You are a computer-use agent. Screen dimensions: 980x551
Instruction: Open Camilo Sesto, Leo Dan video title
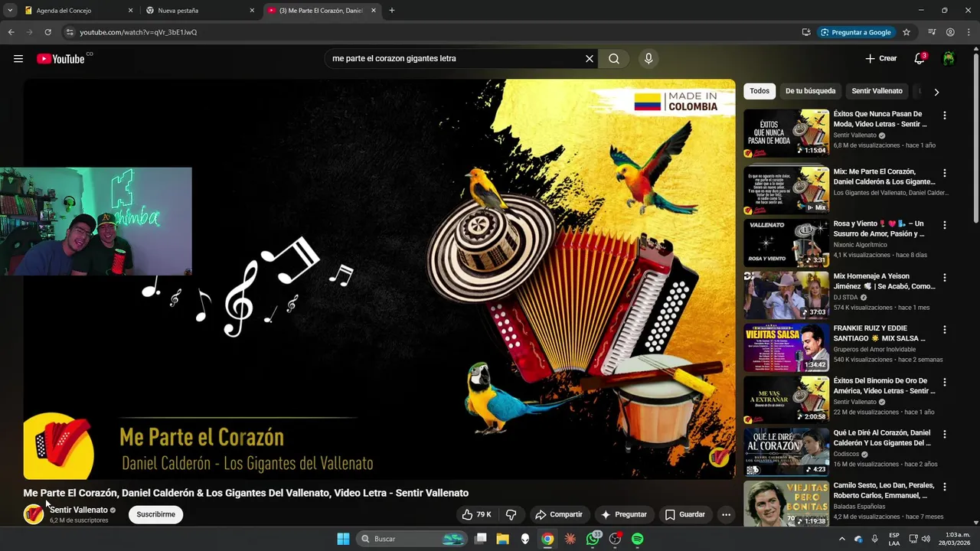(x=883, y=491)
